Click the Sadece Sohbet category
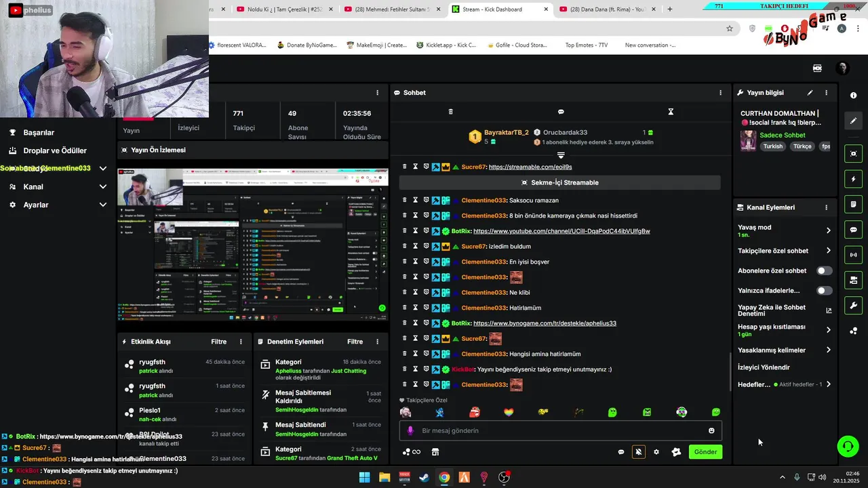The image size is (868, 488). 782,136
